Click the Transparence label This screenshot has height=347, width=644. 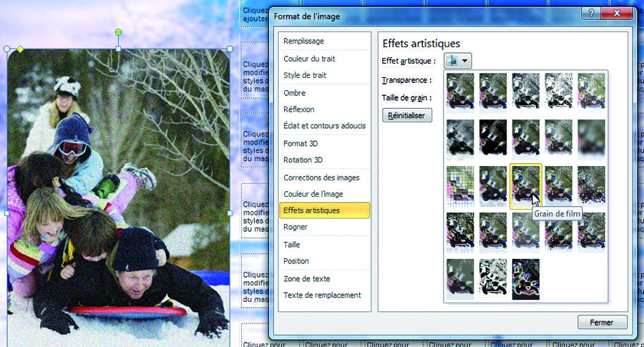(x=406, y=80)
